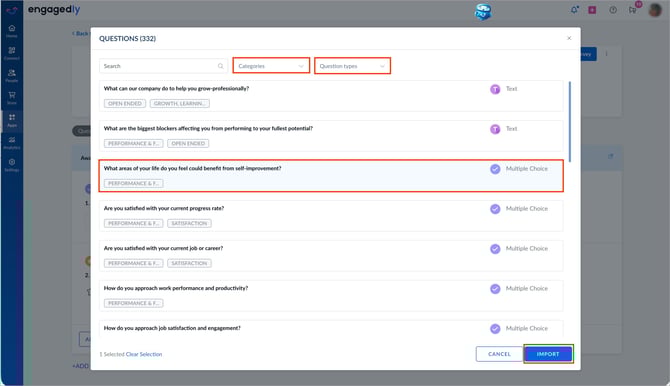The height and width of the screenshot is (386, 670).
Task: Open Connect in the left sidebar
Action: pos(12,53)
